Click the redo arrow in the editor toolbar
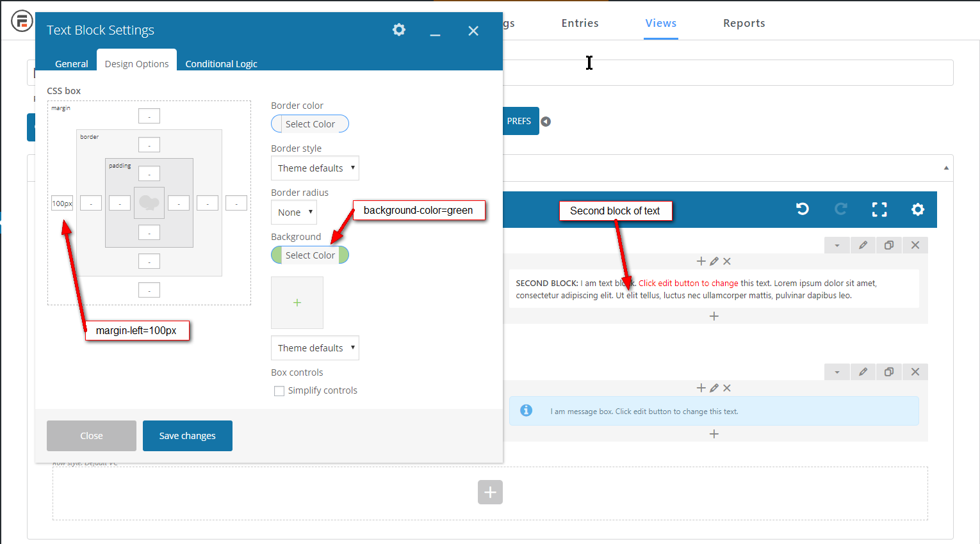Screen dimensions: 980x544 coord(841,209)
